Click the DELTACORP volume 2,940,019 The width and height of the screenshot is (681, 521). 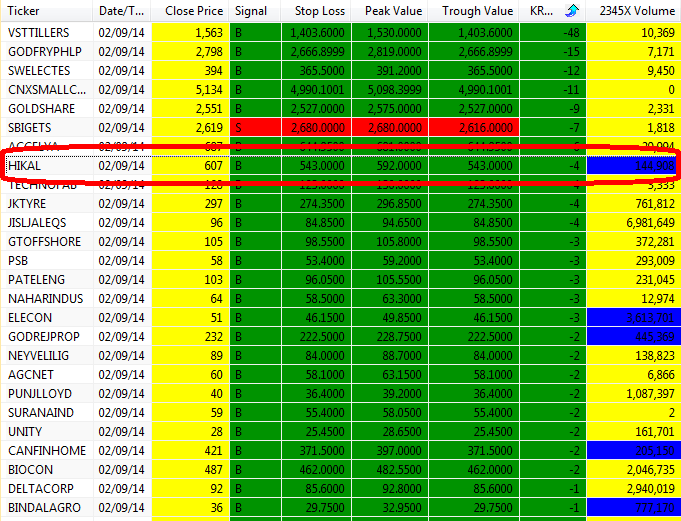point(651,489)
